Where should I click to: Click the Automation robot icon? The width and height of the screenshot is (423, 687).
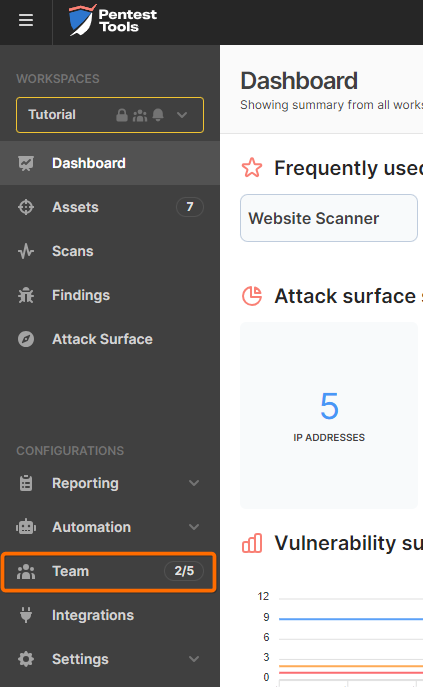(x=26, y=527)
